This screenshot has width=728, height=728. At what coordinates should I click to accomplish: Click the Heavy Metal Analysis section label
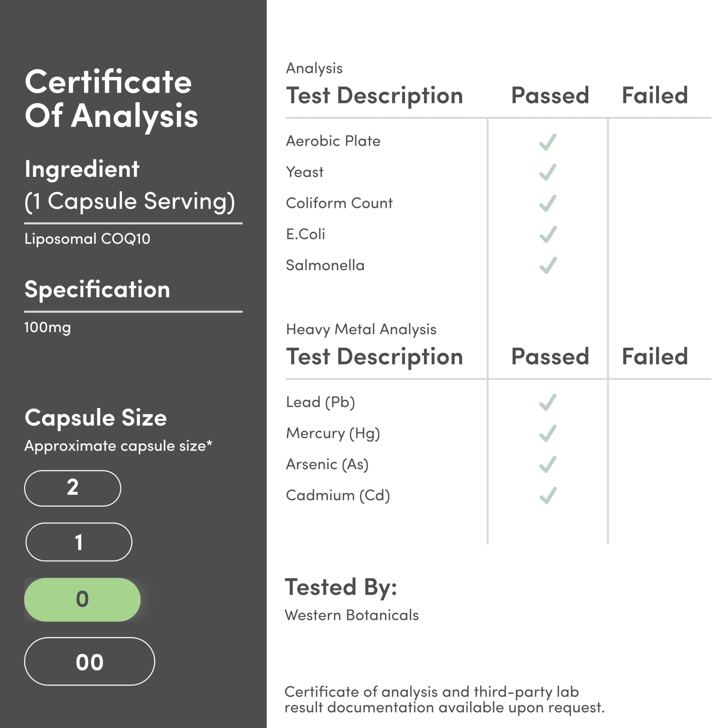(361, 329)
